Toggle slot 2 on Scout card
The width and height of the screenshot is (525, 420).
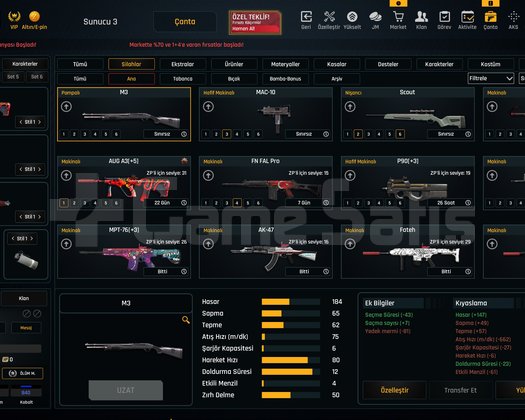pyautogui.click(x=358, y=134)
